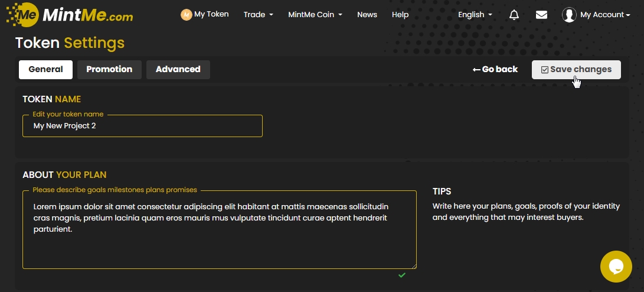
Task: Switch to the Advanced tab
Action: pyautogui.click(x=178, y=69)
